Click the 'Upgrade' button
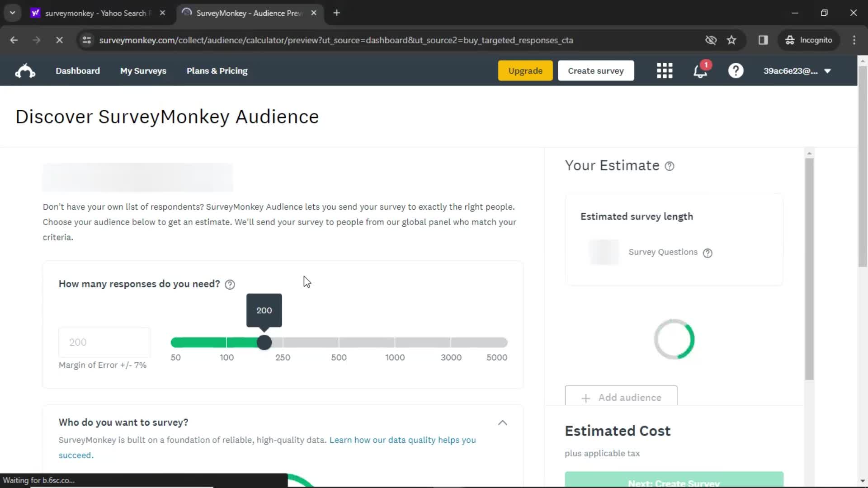Image resolution: width=868 pixels, height=488 pixels. point(525,71)
